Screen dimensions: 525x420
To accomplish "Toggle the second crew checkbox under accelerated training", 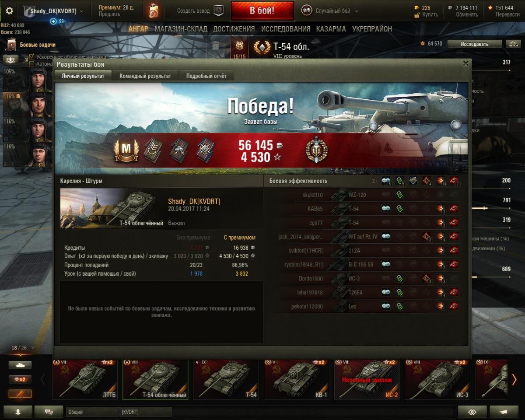I will click(x=31, y=64).
